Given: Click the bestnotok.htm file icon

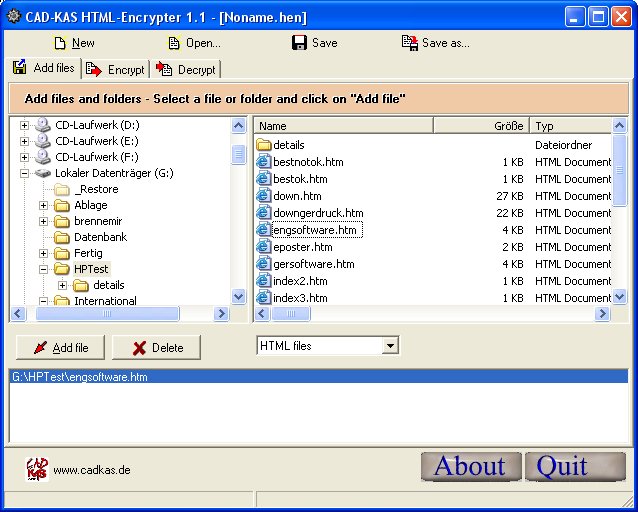Looking at the screenshot, I should pyautogui.click(x=264, y=162).
